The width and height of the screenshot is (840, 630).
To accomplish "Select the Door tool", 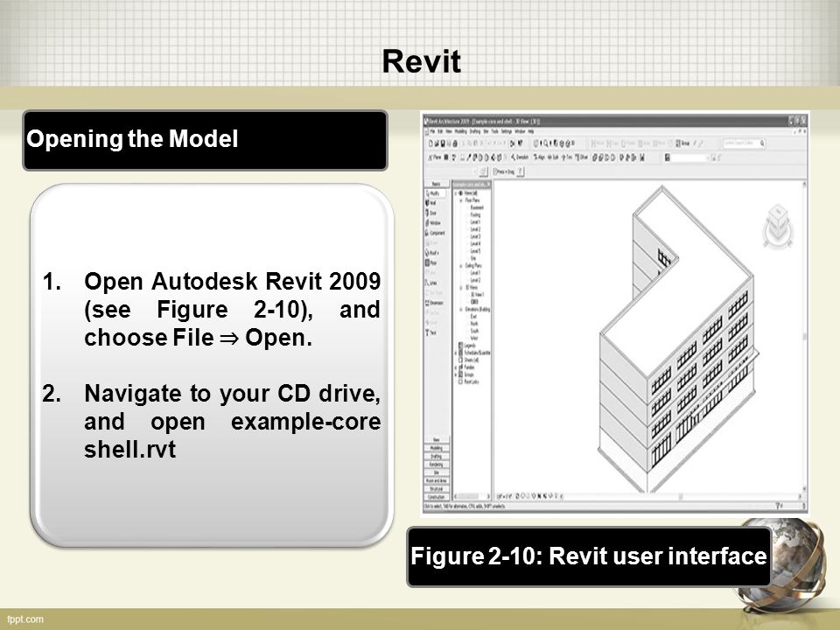I will point(431,213).
